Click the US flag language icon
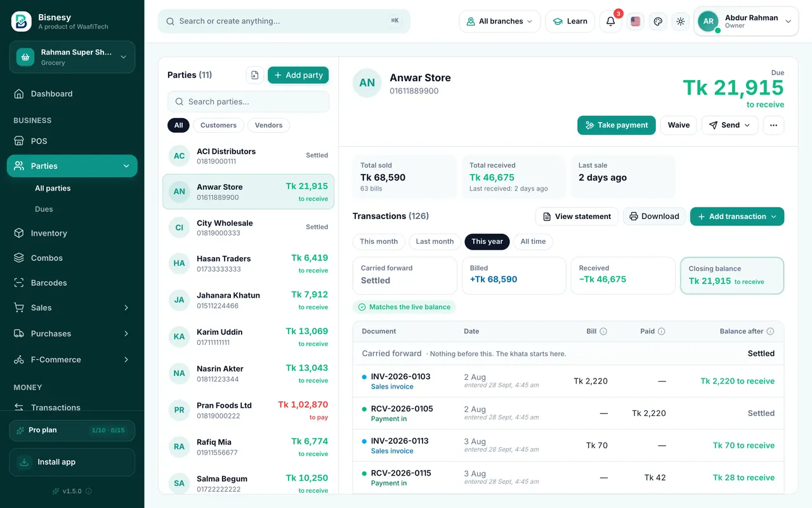The height and width of the screenshot is (508, 812). 636,22
